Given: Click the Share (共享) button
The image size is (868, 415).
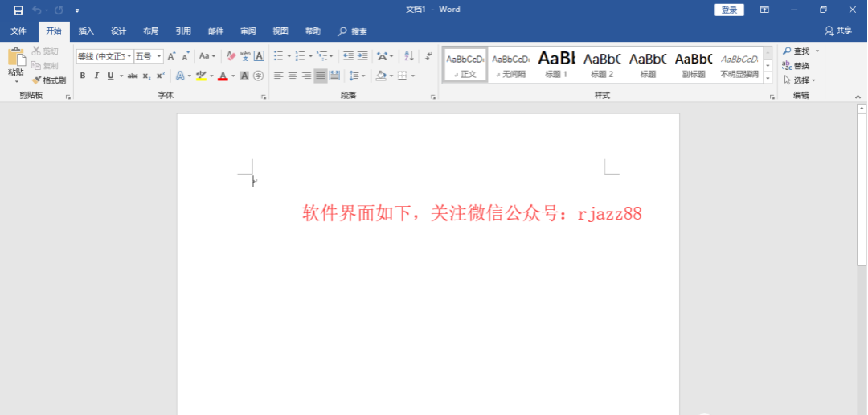Looking at the screenshot, I should [x=838, y=31].
